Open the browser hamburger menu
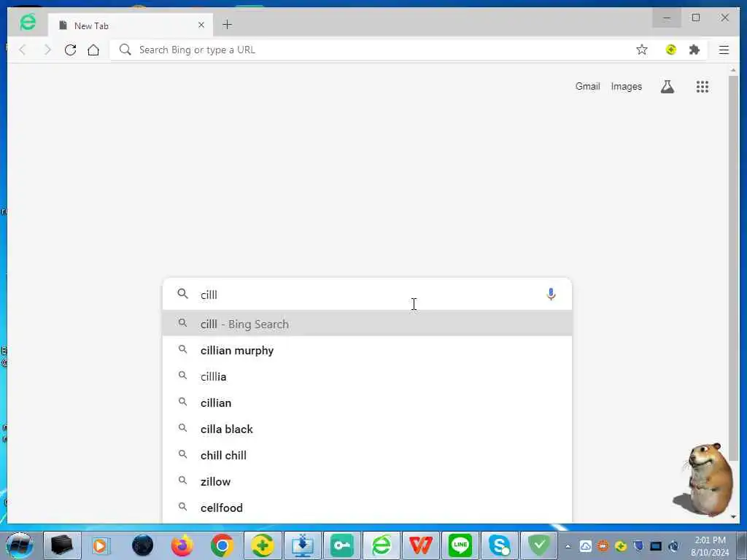Image resolution: width=747 pixels, height=560 pixels. 724,50
